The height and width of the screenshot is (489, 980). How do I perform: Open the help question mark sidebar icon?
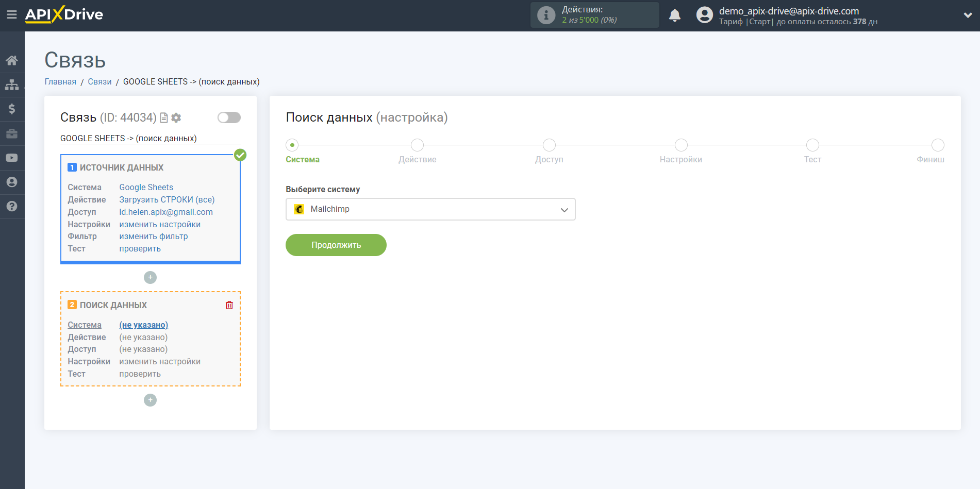[x=12, y=206]
